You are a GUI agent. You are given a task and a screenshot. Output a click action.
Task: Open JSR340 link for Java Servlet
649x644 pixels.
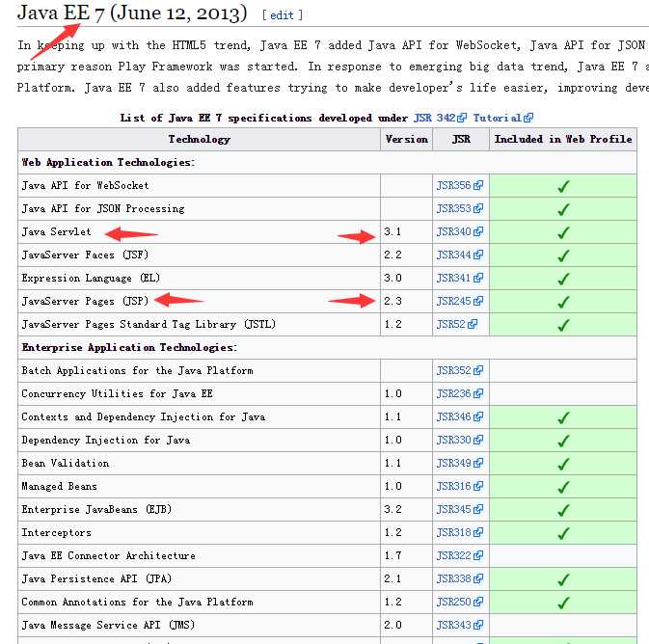(453, 231)
